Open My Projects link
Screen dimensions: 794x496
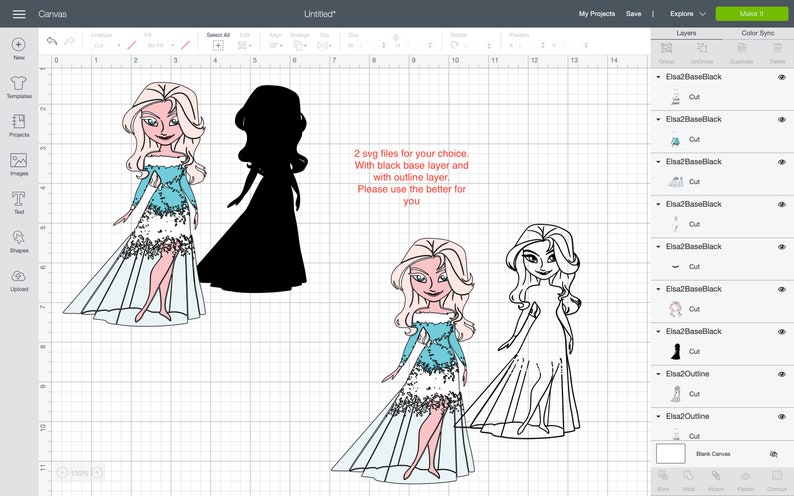pyautogui.click(x=597, y=14)
